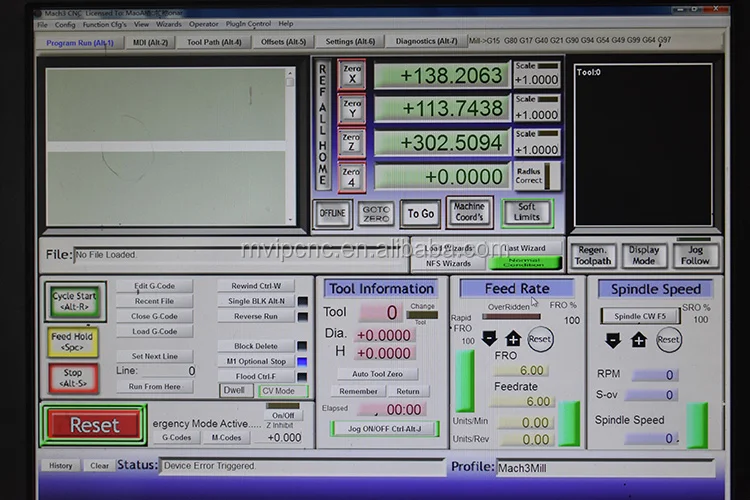Click the red Reset emergency button
Screen dimensions: 750x500
[x=94, y=425]
